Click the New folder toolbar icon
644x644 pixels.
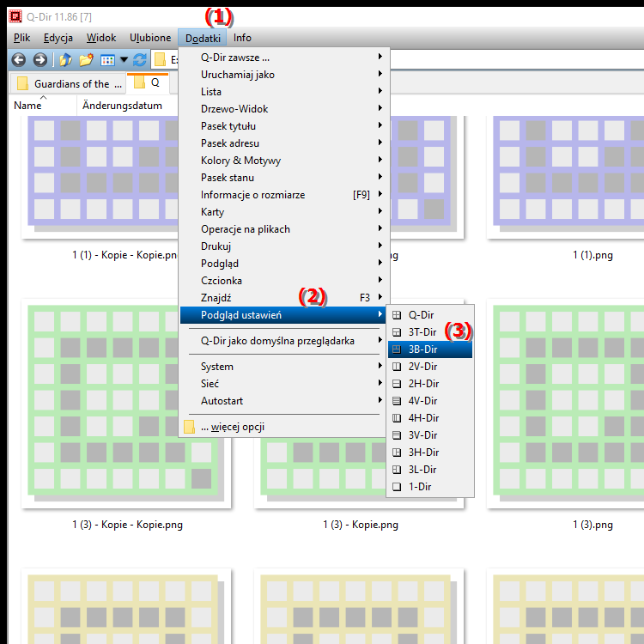point(86,60)
